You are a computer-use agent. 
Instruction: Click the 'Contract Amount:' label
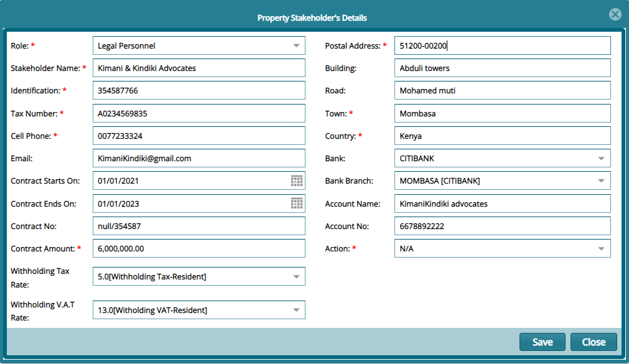43,249
